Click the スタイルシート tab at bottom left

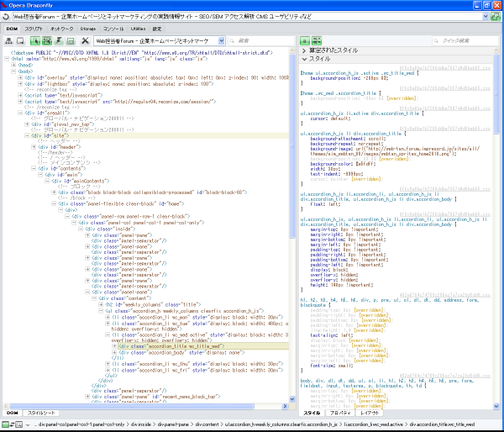pyautogui.click(x=43, y=414)
